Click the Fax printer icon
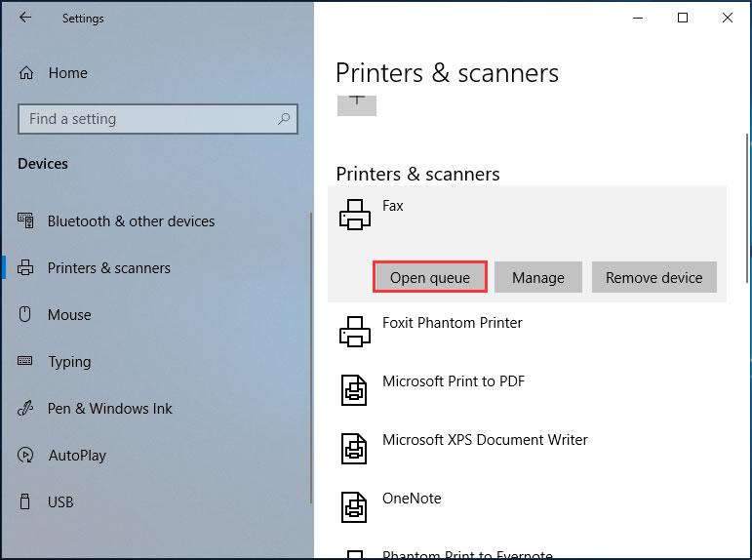Screen dimensions: 752x560 [x=355, y=215]
